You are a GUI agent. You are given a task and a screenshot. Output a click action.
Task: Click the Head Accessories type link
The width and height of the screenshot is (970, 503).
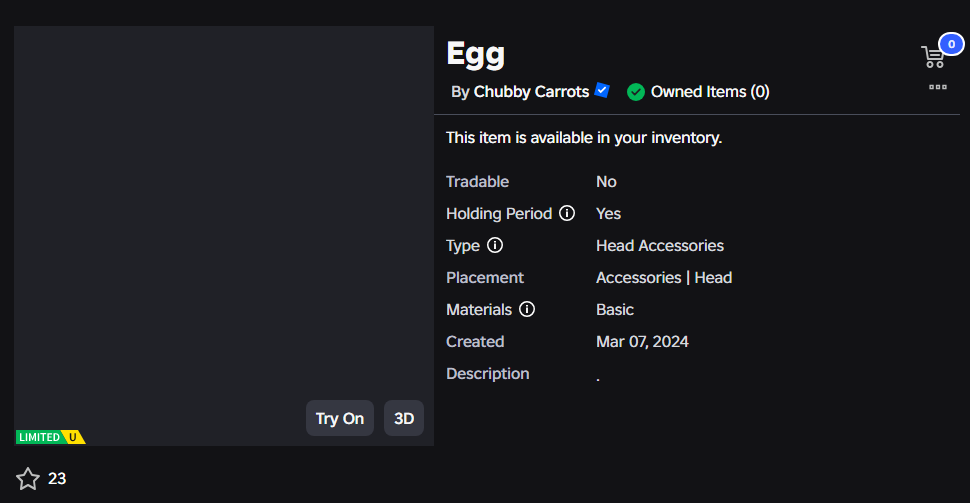pyautogui.click(x=659, y=246)
